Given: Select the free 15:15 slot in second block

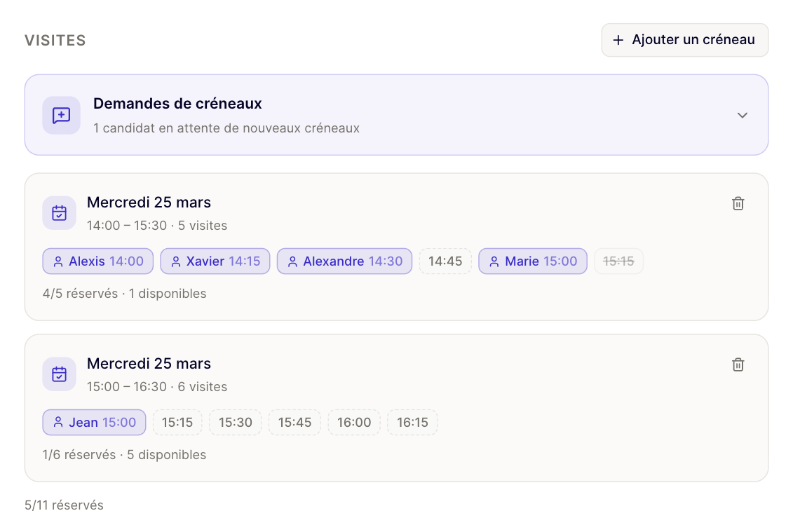Looking at the screenshot, I should click(177, 423).
